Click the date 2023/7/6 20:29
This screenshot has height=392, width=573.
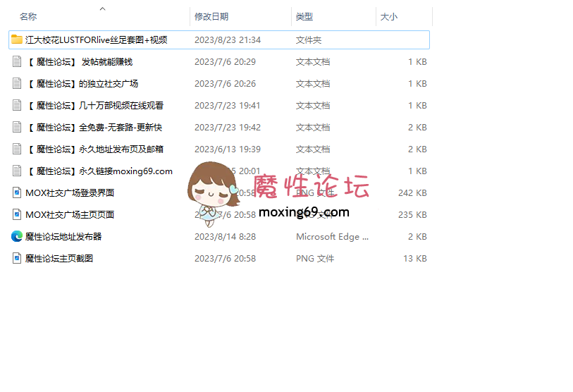pos(225,62)
